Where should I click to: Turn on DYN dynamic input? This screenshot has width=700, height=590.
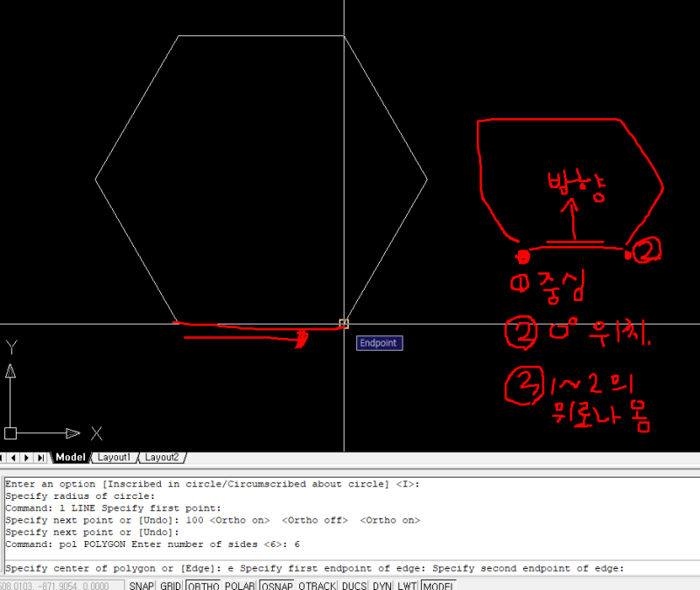click(382, 586)
